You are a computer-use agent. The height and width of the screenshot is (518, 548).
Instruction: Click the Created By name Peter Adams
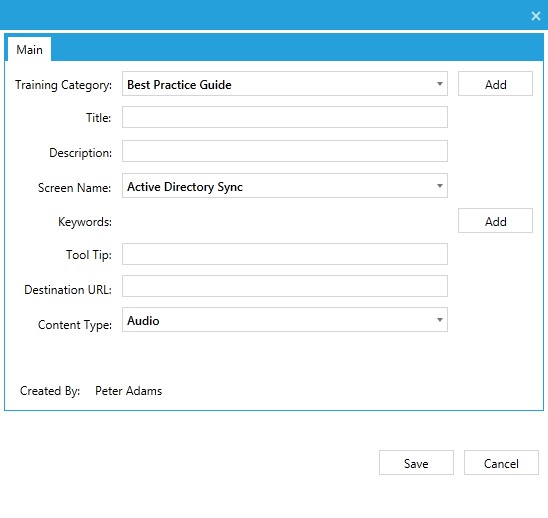tap(128, 391)
